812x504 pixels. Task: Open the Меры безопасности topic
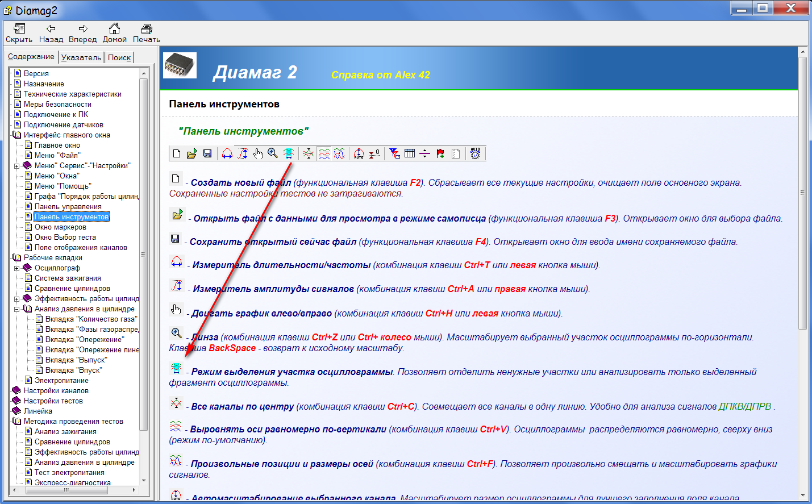click(x=57, y=104)
